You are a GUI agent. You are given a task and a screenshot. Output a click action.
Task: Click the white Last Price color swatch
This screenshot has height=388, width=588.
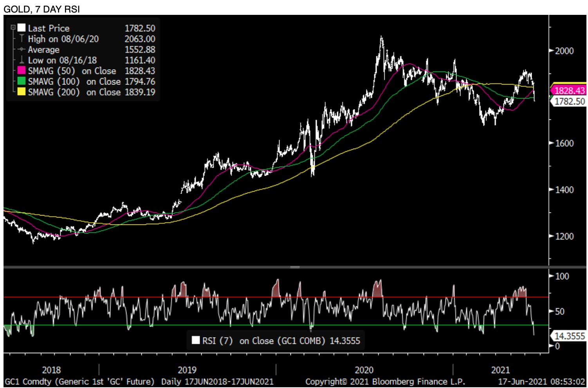(x=22, y=28)
